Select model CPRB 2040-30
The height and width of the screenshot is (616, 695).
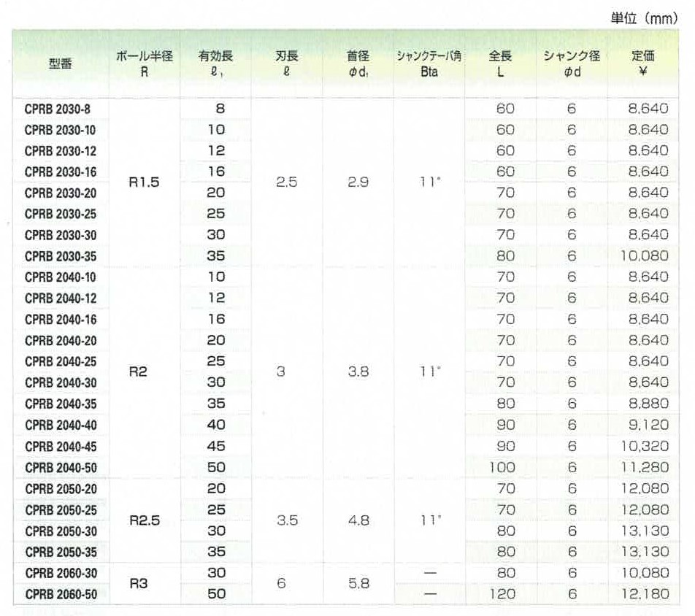pyautogui.click(x=61, y=383)
